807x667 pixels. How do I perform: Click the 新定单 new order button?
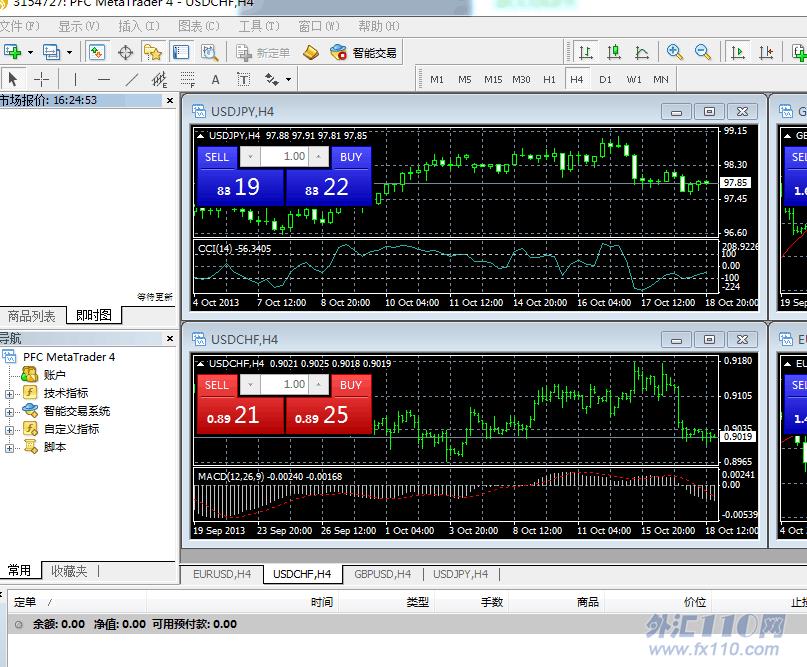point(263,52)
